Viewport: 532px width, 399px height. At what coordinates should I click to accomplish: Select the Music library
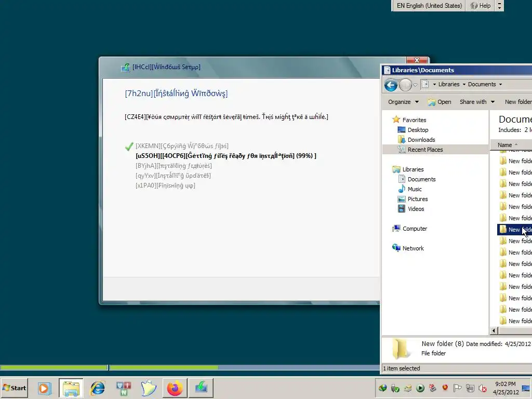tap(410, 189)
